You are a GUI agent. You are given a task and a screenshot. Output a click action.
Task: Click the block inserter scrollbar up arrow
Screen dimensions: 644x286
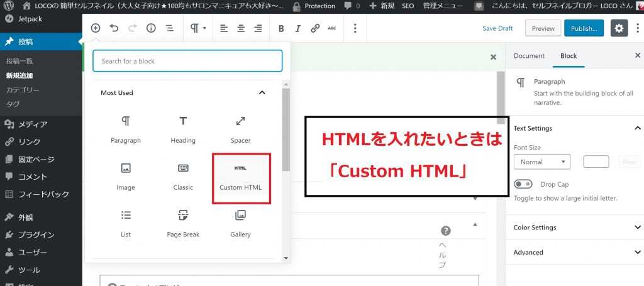tap(286, 84)
